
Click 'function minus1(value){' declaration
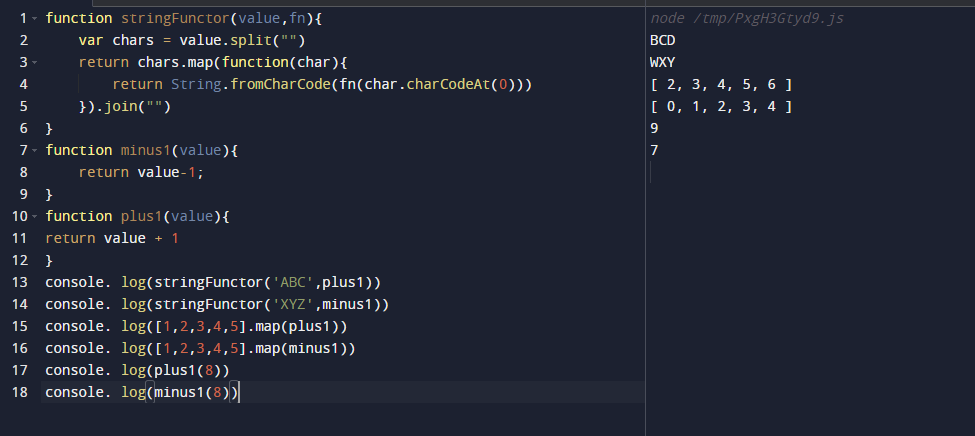(x=142, y=151)
